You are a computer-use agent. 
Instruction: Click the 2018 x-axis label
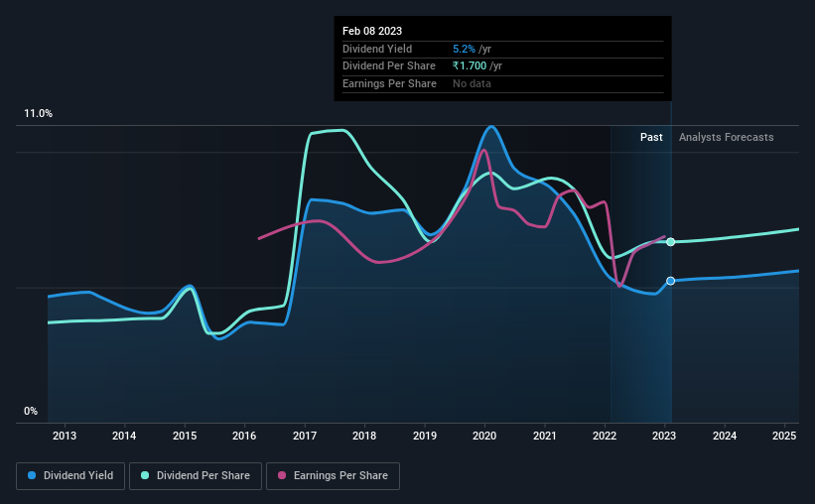[364, 436]
